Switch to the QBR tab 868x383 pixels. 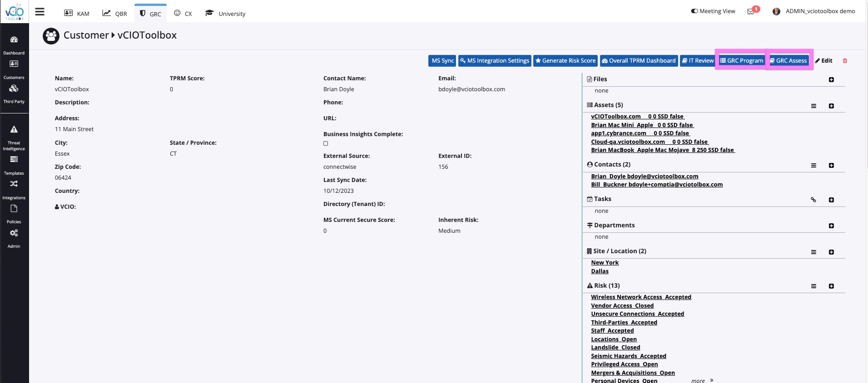[x=115, y=14]
